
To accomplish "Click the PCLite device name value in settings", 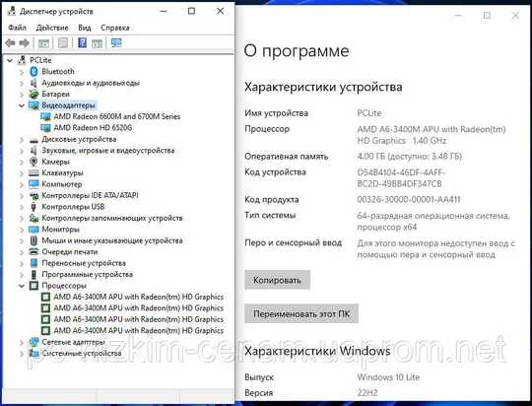I will 369,113.
